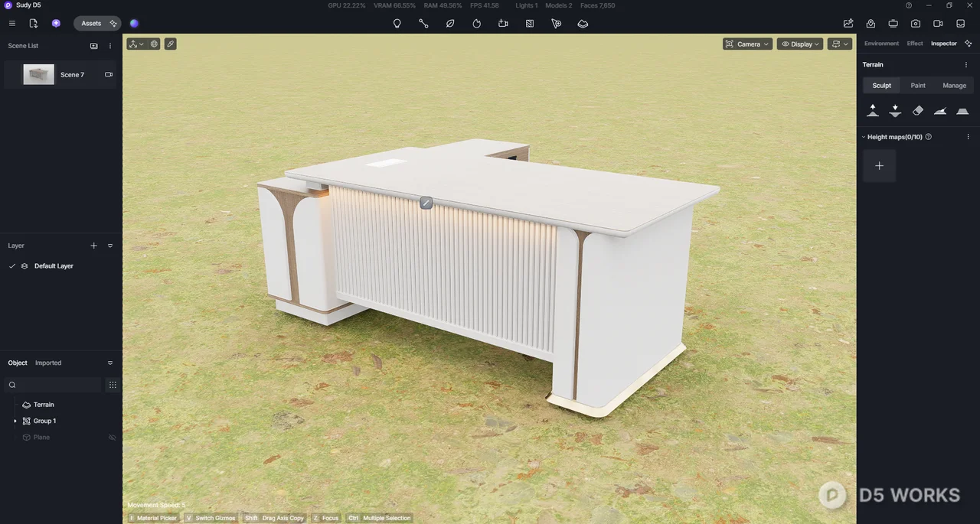Open the Camera dropdown in viewport
Screen dimensions: 980x524
coord(747,44)
